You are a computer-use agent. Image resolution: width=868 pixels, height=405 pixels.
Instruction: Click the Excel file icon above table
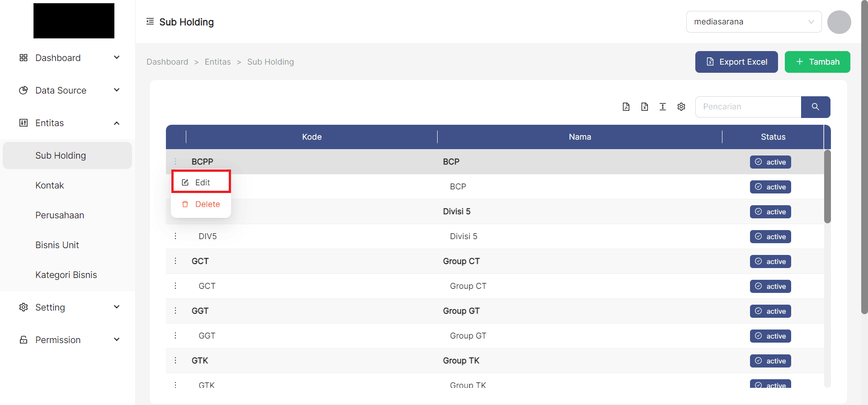point(645,107)
